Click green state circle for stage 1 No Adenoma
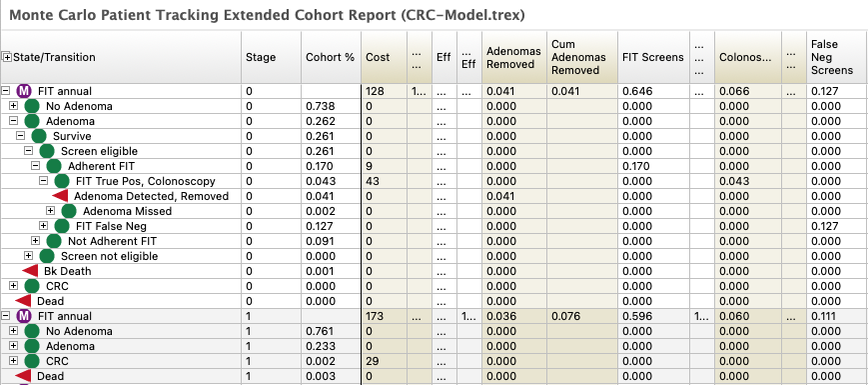 [x=32, y=331]
